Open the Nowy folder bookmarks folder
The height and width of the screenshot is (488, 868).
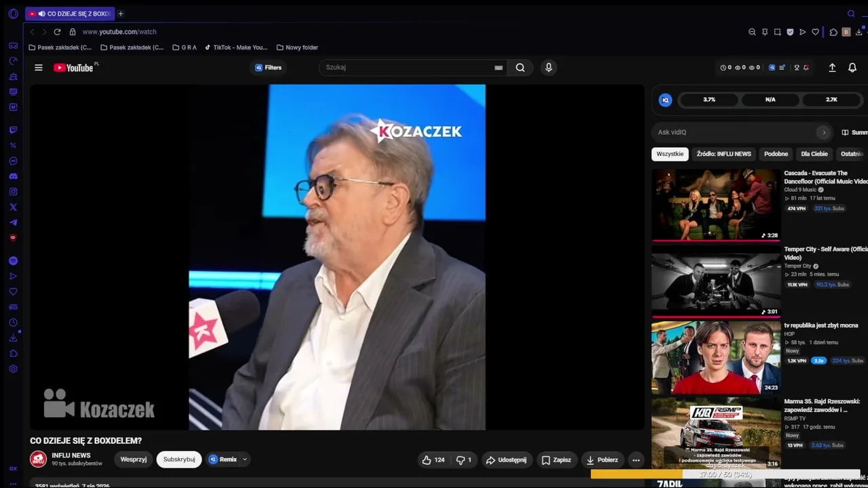pos(297,47)
